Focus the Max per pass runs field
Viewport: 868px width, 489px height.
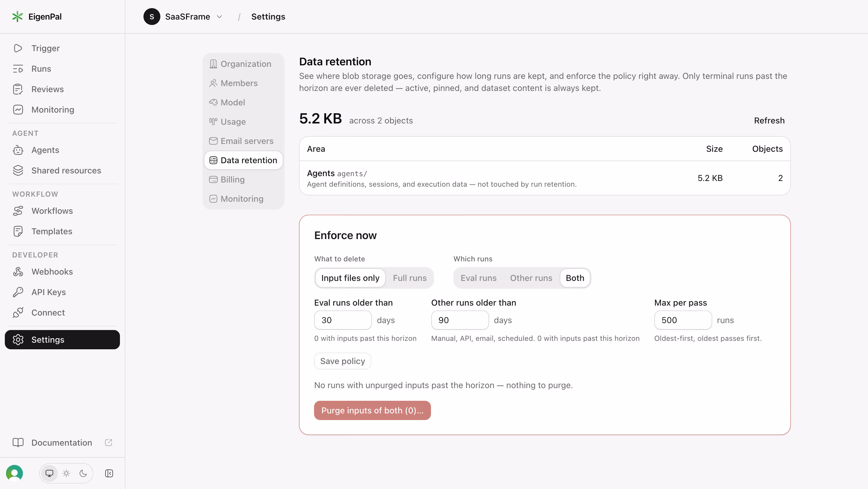pyautogui.click(x=683, y=320)
